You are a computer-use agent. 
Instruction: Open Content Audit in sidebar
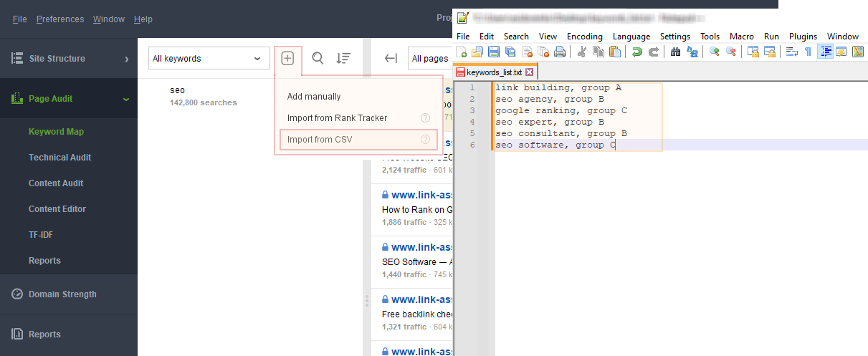pyautogui.click(x=56, y=183)
